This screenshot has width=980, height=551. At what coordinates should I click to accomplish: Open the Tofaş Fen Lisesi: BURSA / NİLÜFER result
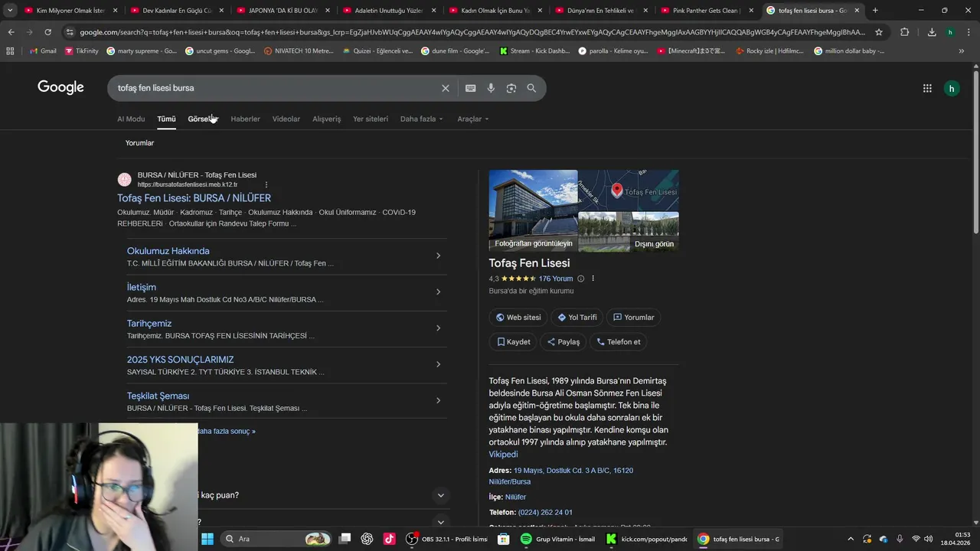click(x=194, y=198)
